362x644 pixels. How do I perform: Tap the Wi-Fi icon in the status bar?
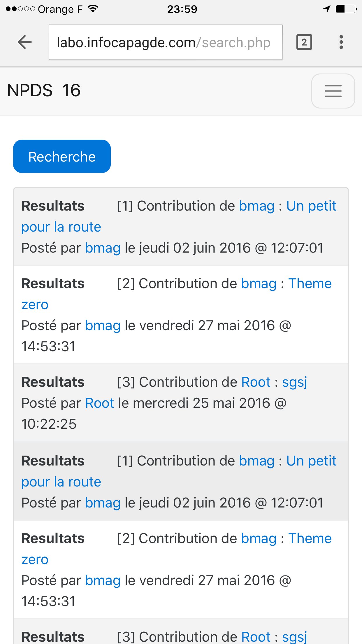coord(93,9)
